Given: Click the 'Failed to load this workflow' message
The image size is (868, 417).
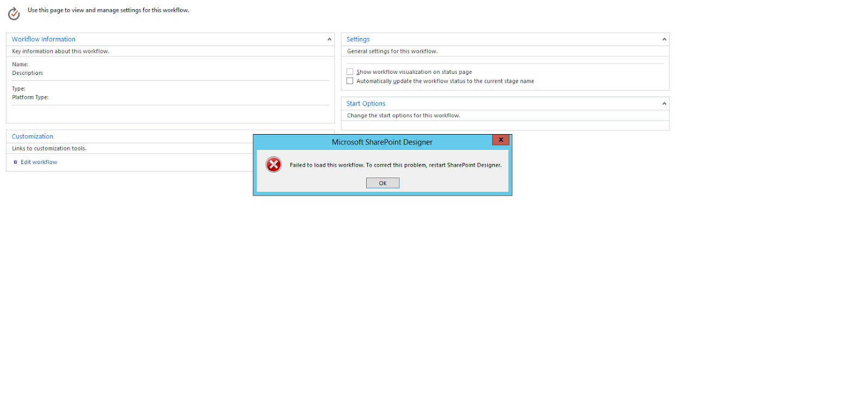Looking at the screenshot, I should tap(395, 165).
